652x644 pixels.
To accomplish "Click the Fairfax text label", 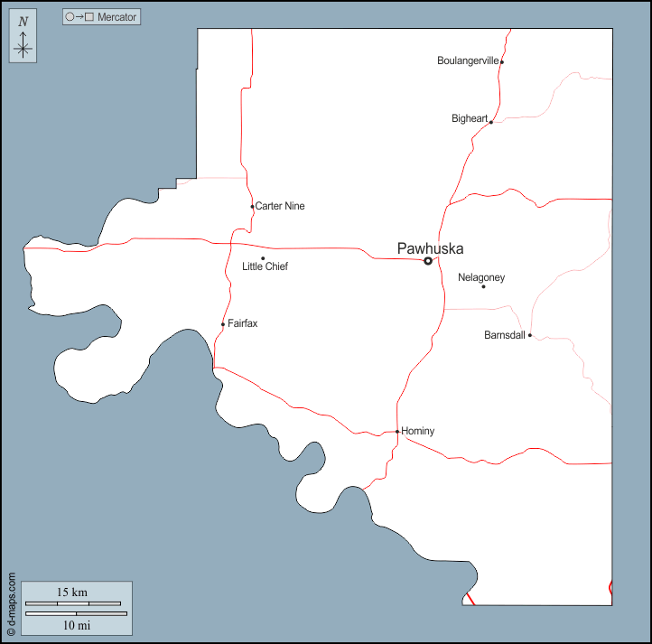I will click(243, 323).
